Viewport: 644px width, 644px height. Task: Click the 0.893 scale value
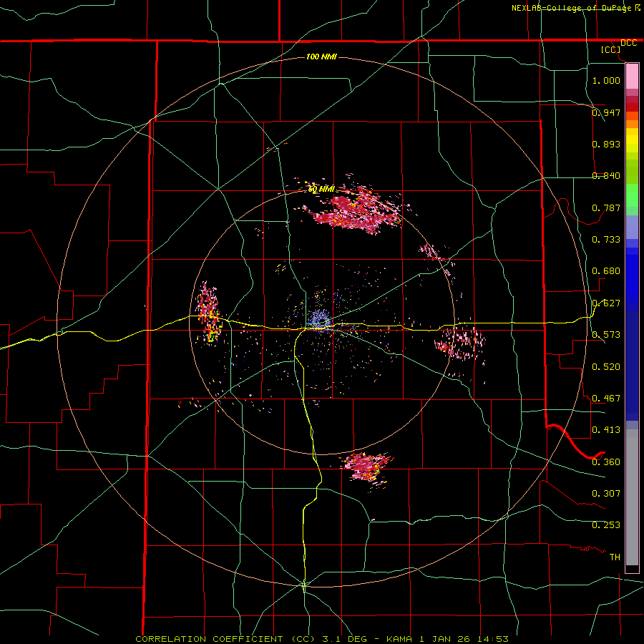pos(606,144)
